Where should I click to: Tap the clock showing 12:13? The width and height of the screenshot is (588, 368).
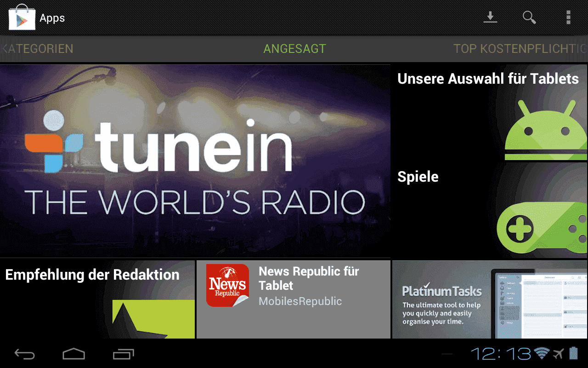pos(501,353)
